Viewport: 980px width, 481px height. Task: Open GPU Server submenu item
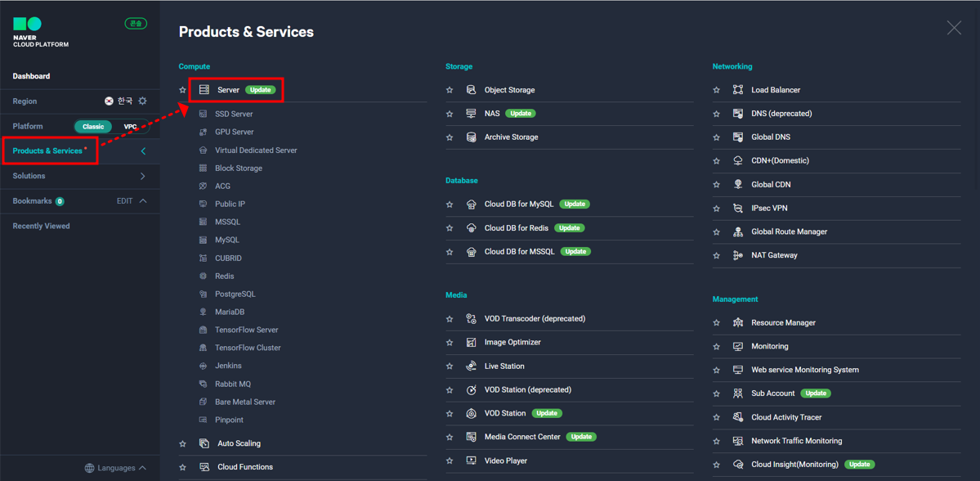click(235, 132)
